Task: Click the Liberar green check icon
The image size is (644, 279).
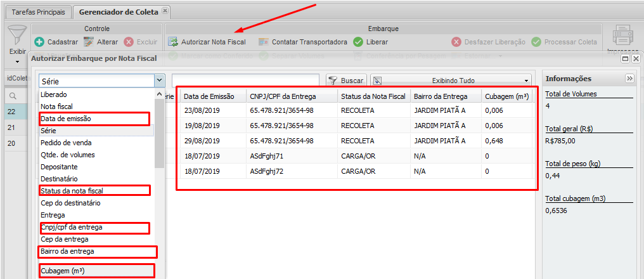Action: point(358,42)
